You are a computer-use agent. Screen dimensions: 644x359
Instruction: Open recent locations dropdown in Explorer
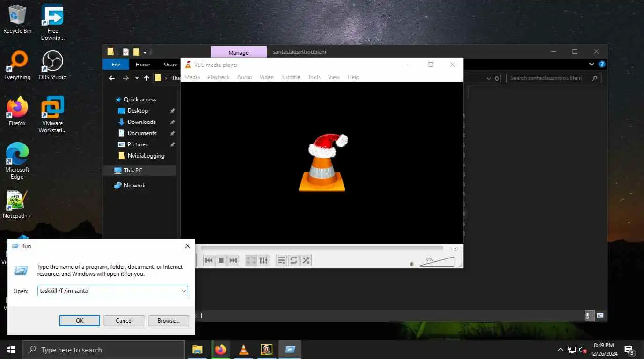point(137,78)
